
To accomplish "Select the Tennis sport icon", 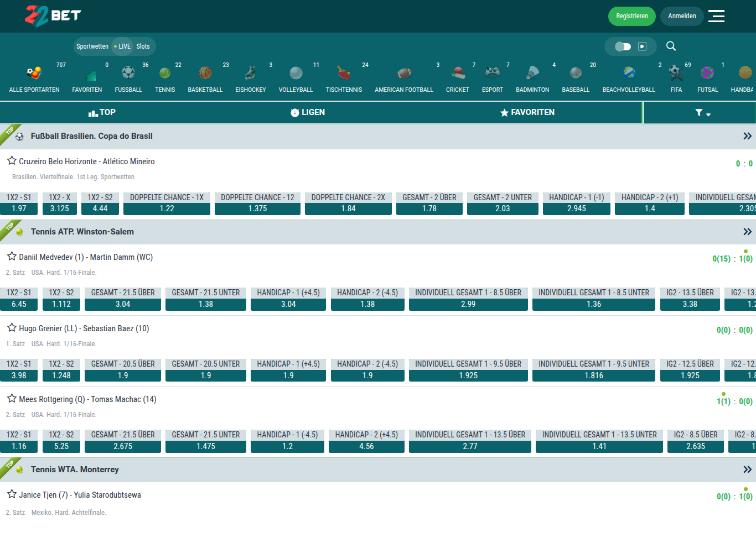I will click(x=165, y=72).
